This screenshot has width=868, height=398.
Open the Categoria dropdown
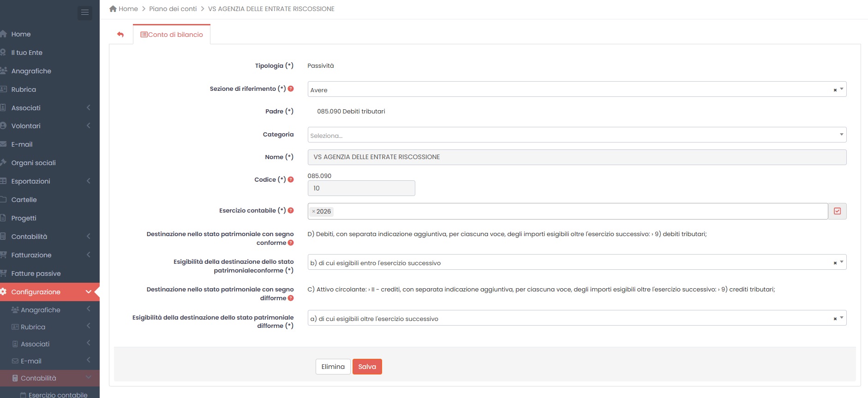tap(576, 135)
